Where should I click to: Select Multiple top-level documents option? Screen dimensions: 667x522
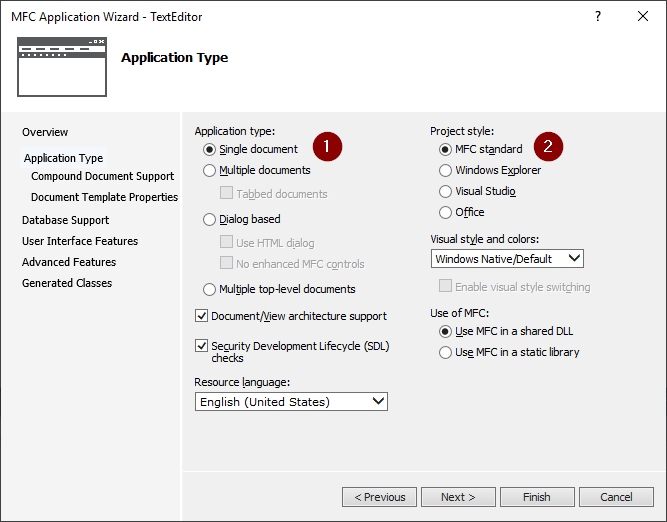click(x=210, y=289)
